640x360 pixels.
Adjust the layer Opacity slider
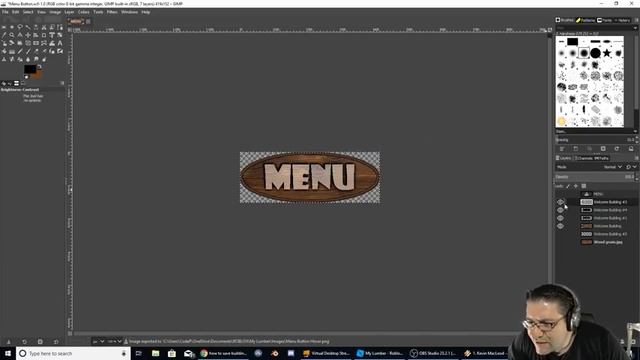pos(595,177)
